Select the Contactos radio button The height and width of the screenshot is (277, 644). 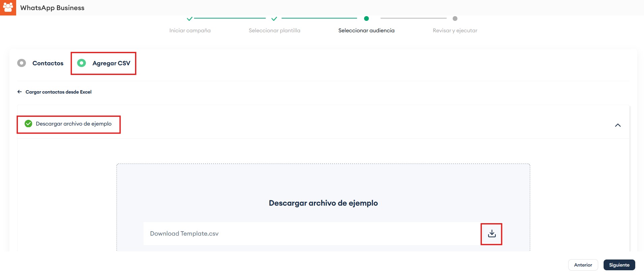pyautogui.click(x=22, y=63)
